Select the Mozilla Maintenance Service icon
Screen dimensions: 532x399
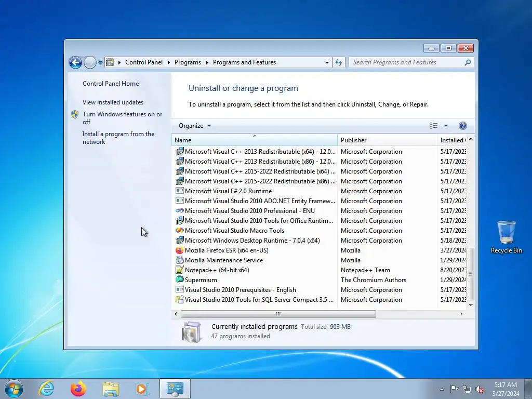pyautogui.click(x=179, y=260)
